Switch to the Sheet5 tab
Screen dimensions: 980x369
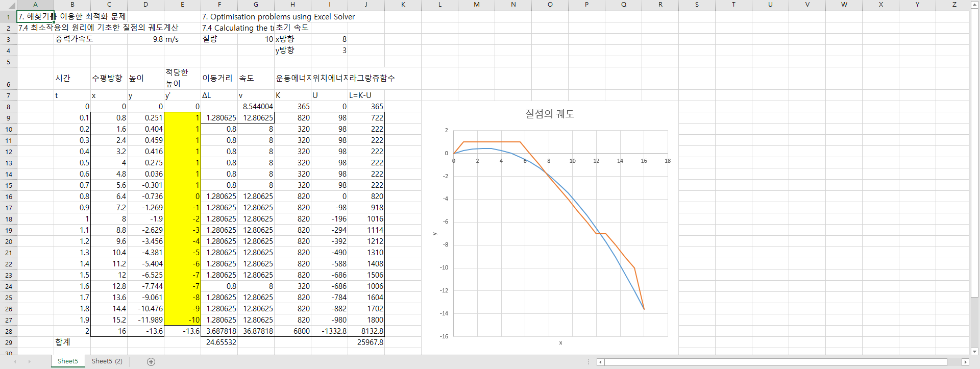(68, 361)
